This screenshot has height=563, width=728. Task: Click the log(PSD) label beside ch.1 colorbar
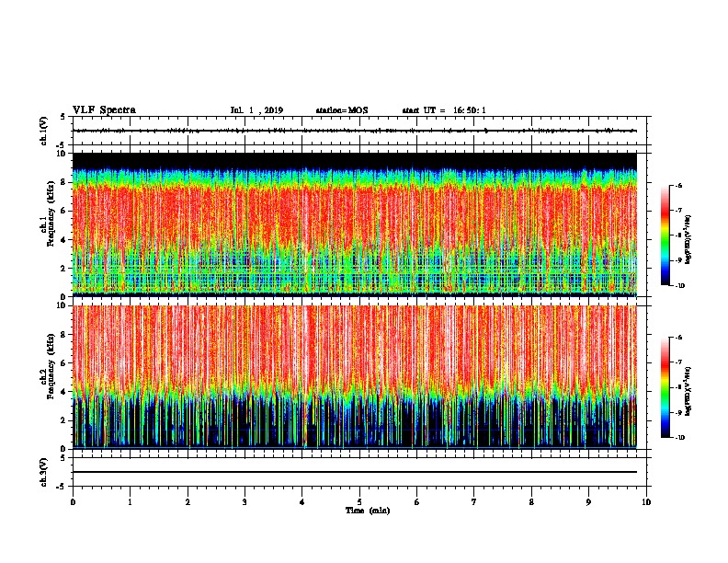pos(688,239)
